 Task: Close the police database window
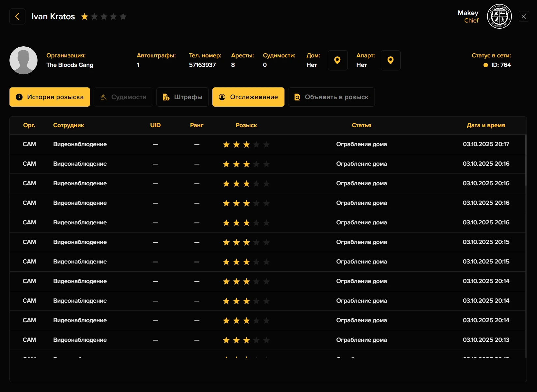tap(524, 17)
